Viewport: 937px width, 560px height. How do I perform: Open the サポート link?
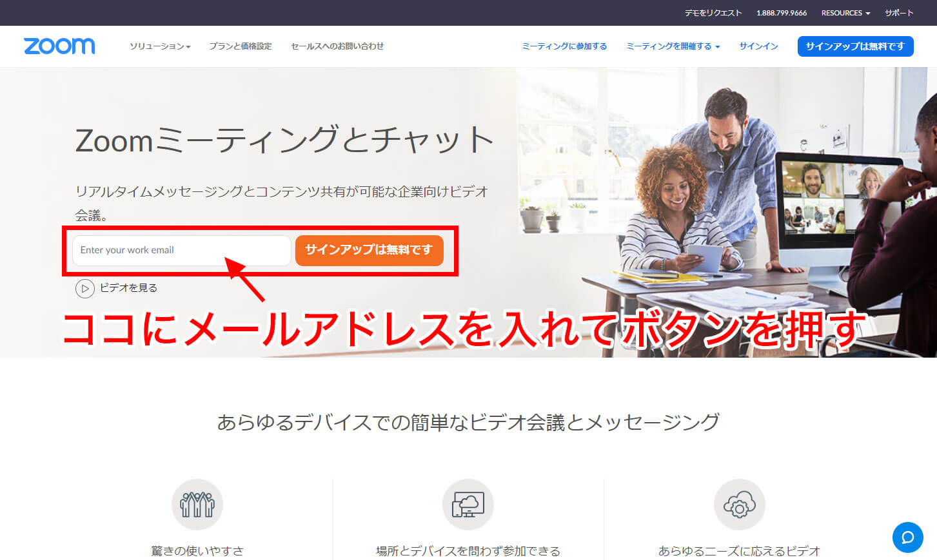(899, 13)
